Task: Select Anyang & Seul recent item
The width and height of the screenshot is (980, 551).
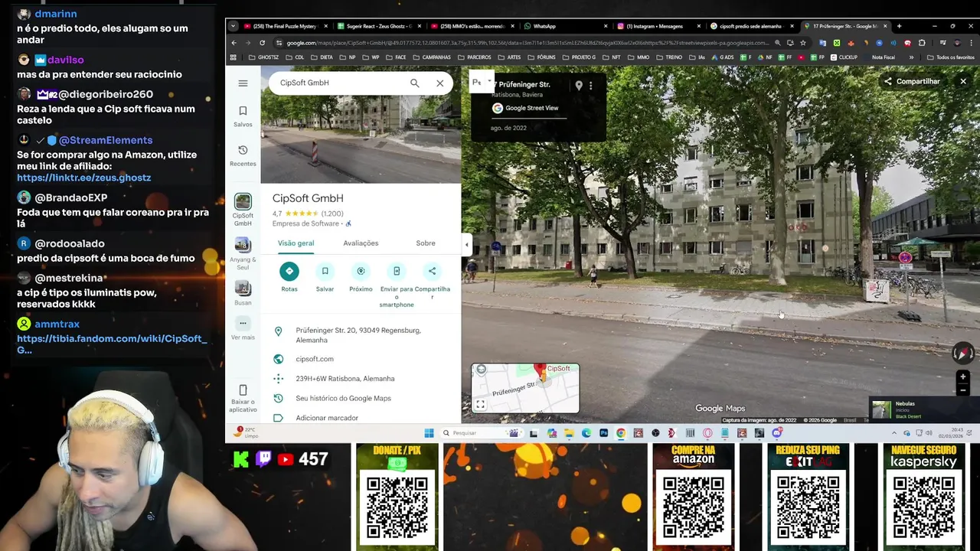Action: [x=243, y=253]
